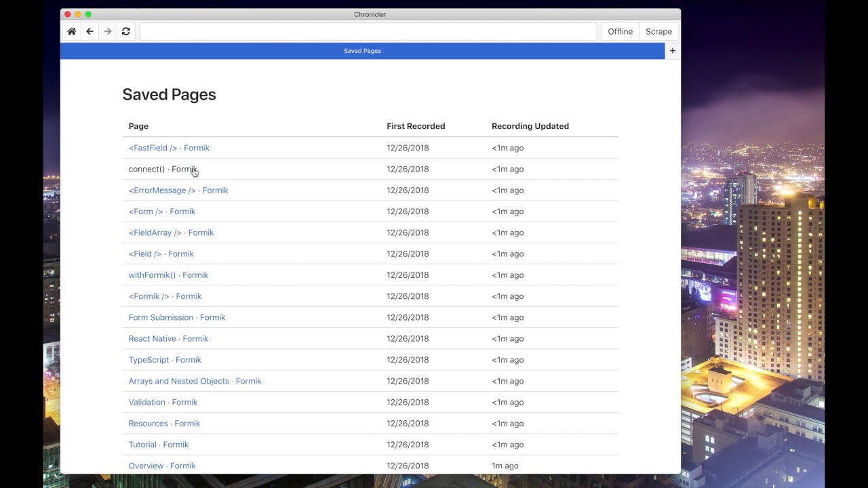Open the <ErrorMessage /> · Formik page
Screen dimensions: 868x488
[178, 190]
